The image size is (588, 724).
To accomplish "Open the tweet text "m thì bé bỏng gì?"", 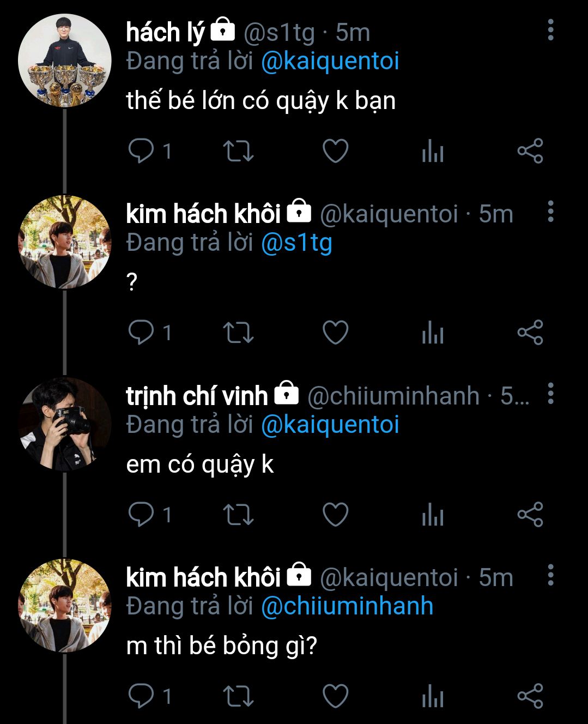I will 221,646.
